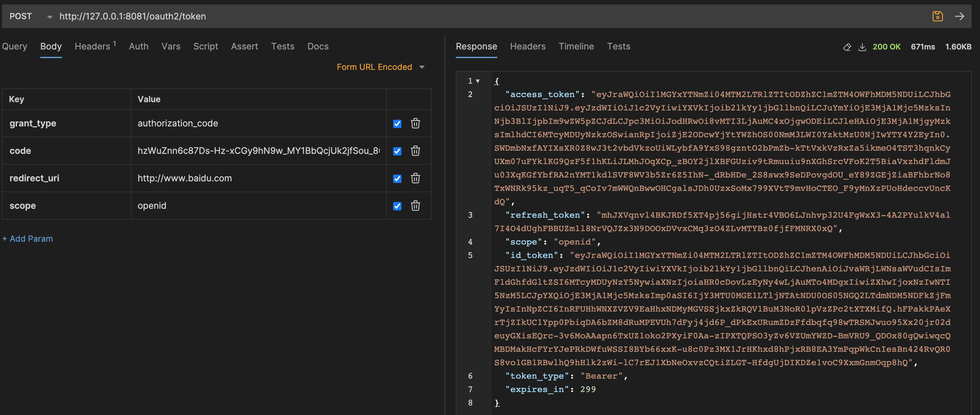Click the Headers tab next to Response

click(x=528, y=46)
